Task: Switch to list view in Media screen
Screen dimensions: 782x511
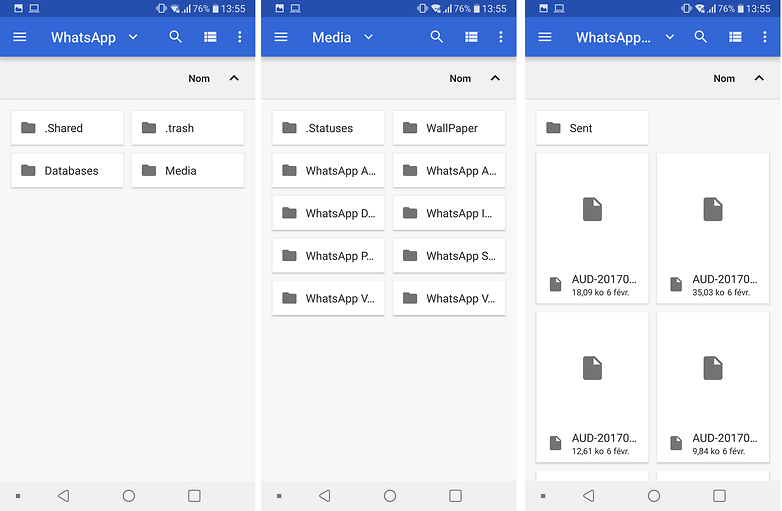Action: pos(471,37)
